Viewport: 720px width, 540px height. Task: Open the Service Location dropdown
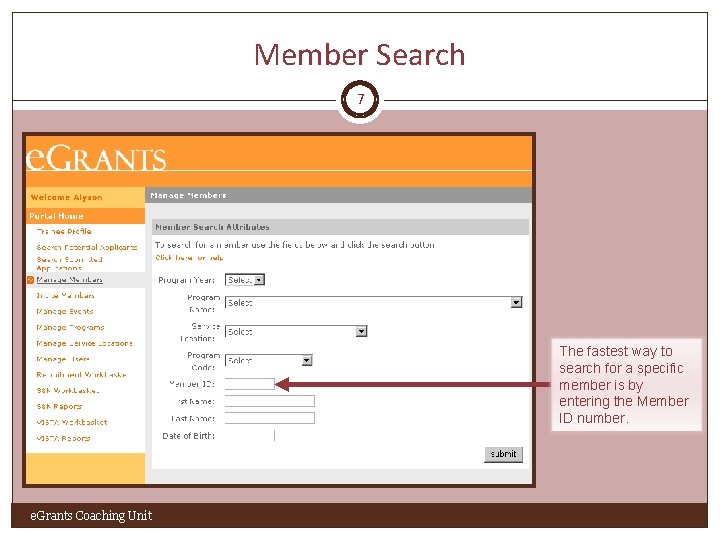(296, 331)
